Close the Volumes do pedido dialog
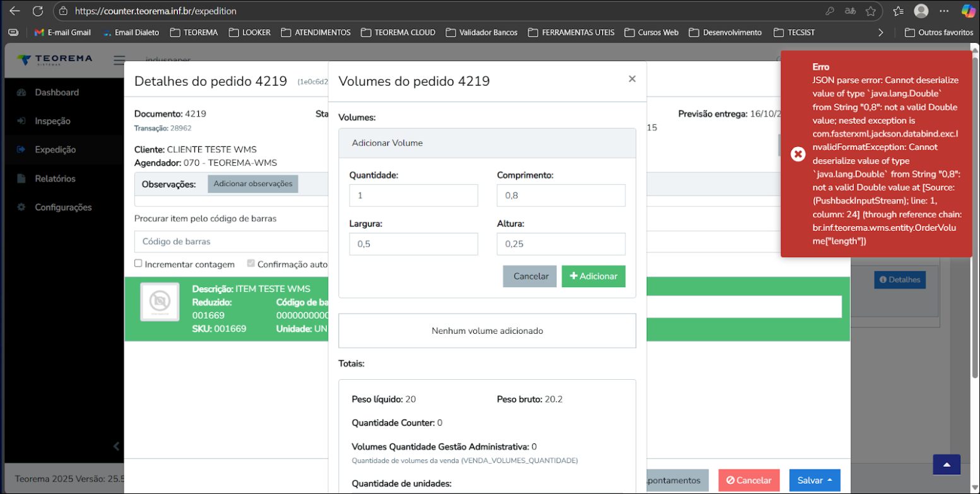Screen dimensions: 980x494 tap(632, 79)
